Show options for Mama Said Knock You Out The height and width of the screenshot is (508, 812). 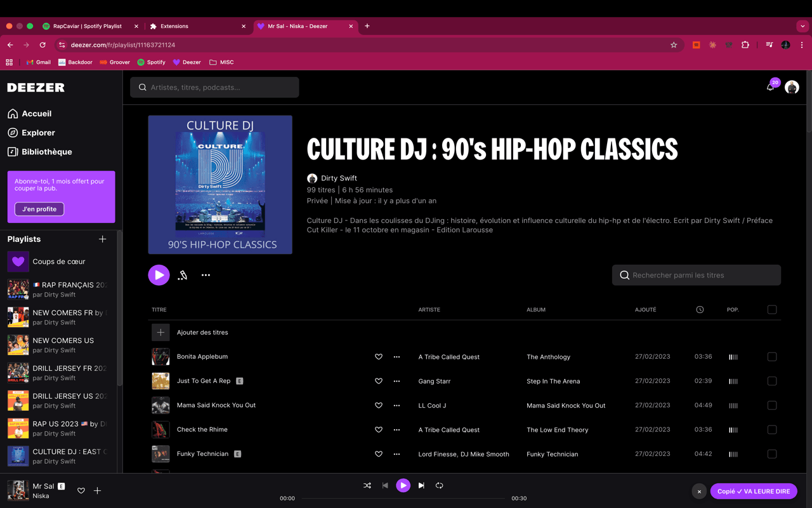pyautogui.click(x=396, y=405)
